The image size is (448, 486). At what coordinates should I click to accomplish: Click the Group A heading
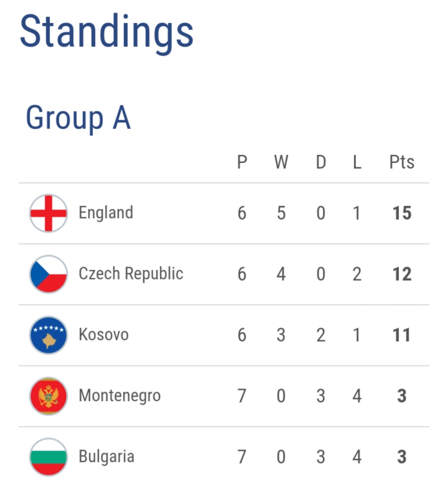pos(78,118)
